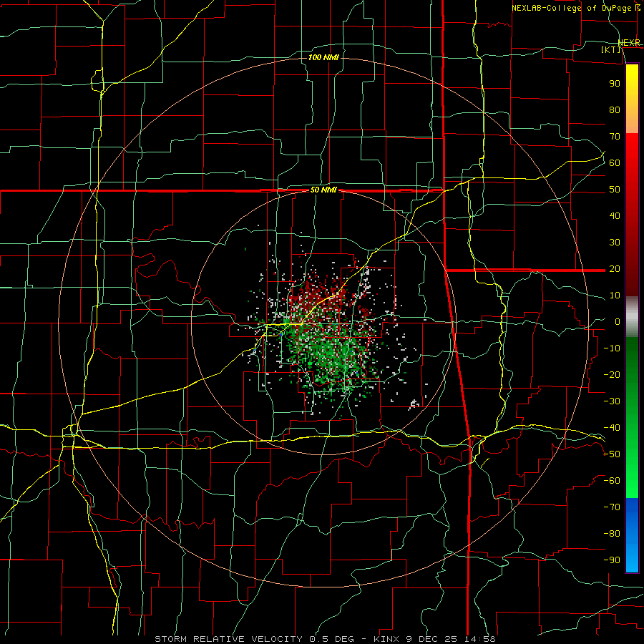
Task: Click the blue bottom segment of velocity color bar
Action: [x=632, y=535]
